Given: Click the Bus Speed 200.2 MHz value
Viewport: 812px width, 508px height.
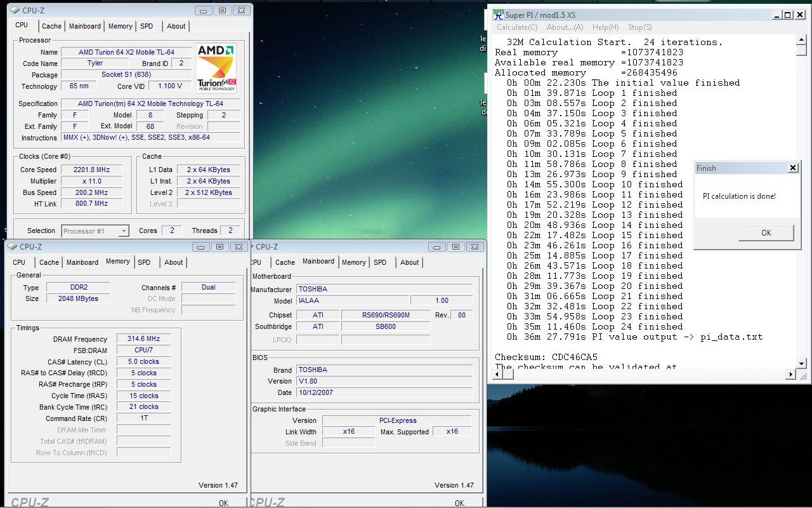Looking at the screenshot, I should tap(92, 192).
